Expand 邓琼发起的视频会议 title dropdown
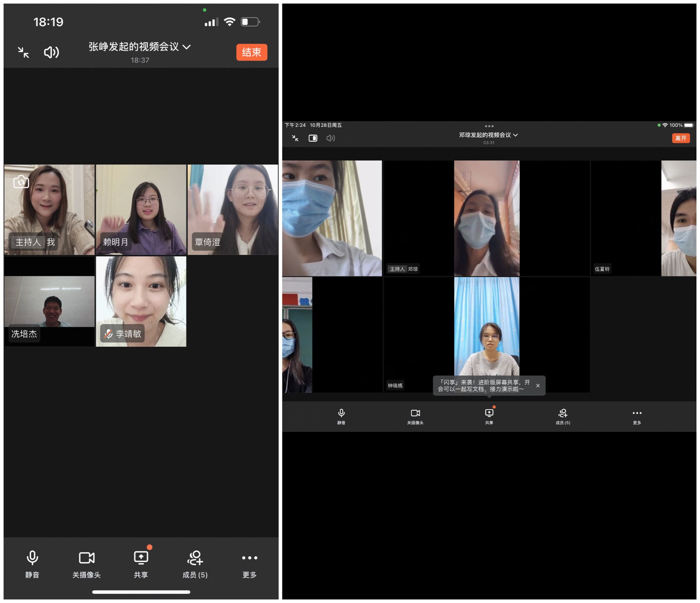Screen dimensions: 700x603 tap(488, 135)
